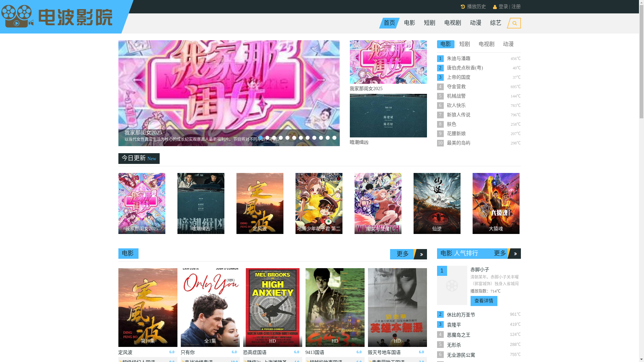The width and height of the screenshot is (644, 362).
Task: Open 今日更新 poster 仙逆
Action: click(x=437, y=203)
